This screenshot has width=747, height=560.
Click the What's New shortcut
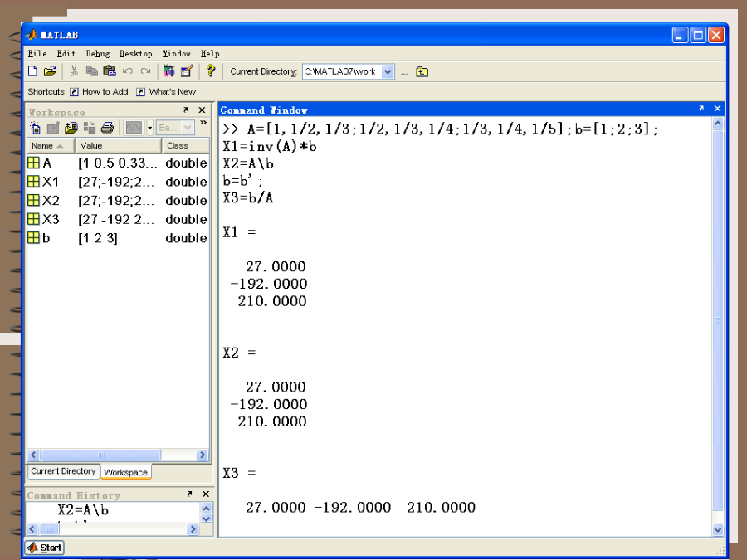tap(166, 92)
